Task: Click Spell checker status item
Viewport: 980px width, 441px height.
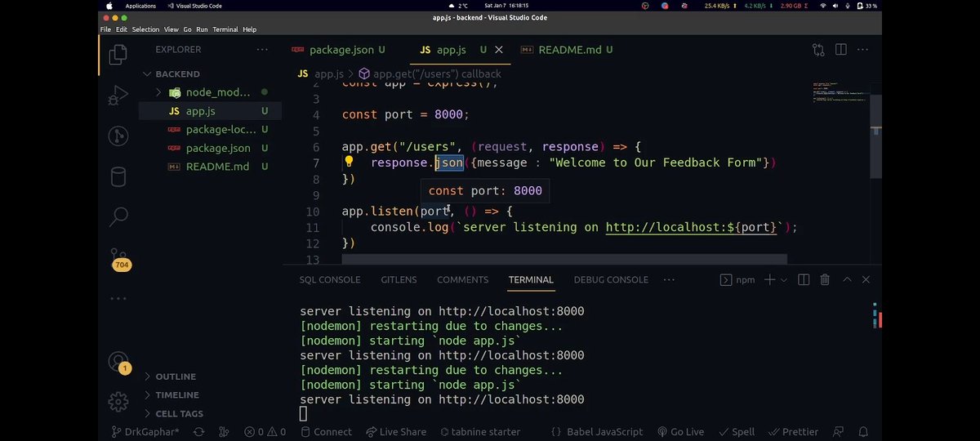Action: pos(736,431)
